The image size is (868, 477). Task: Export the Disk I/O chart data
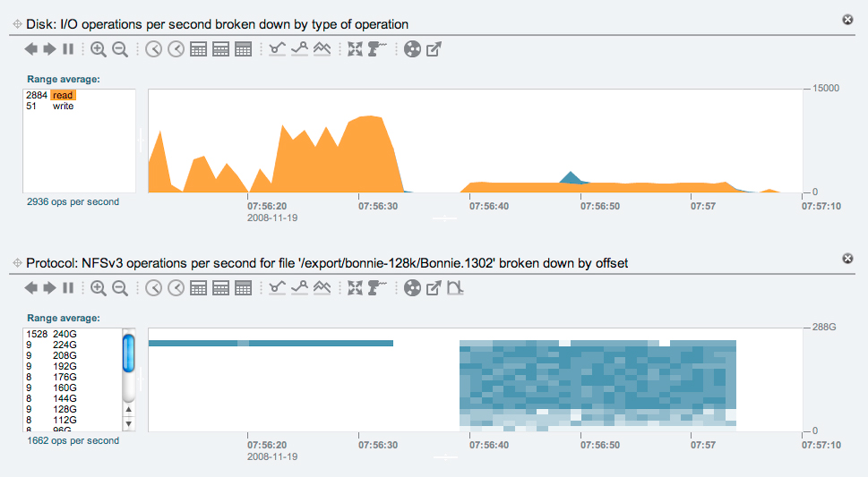point(434,49)
